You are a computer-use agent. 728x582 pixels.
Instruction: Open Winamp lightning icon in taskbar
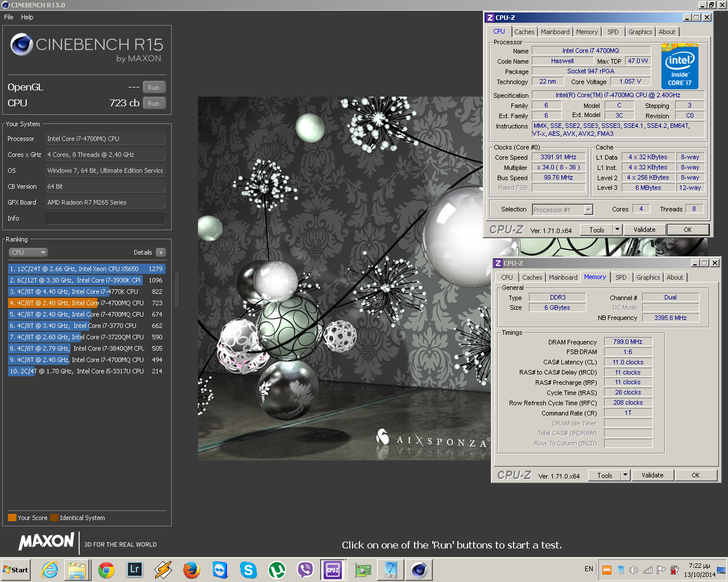pos(163,569)
